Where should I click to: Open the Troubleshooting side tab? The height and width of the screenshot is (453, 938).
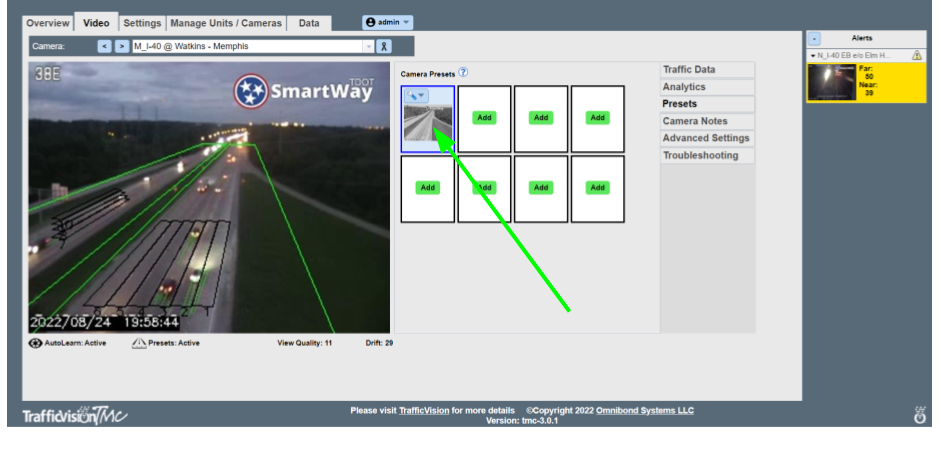pyautogui.click(x=707, y=156)
